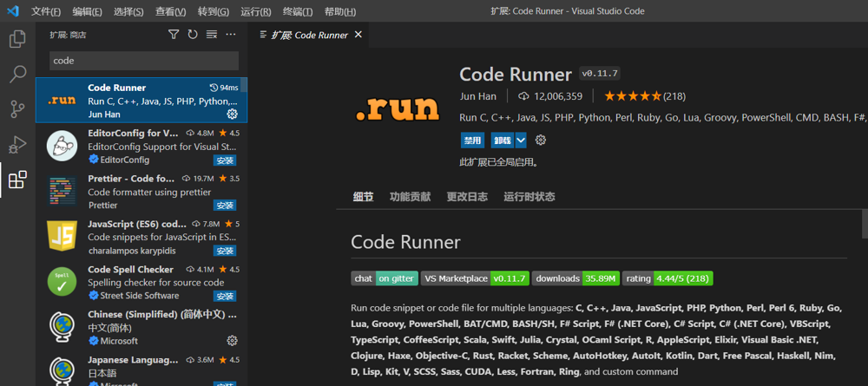
Task: Install the EditorConfig extension
Action: 225,160
